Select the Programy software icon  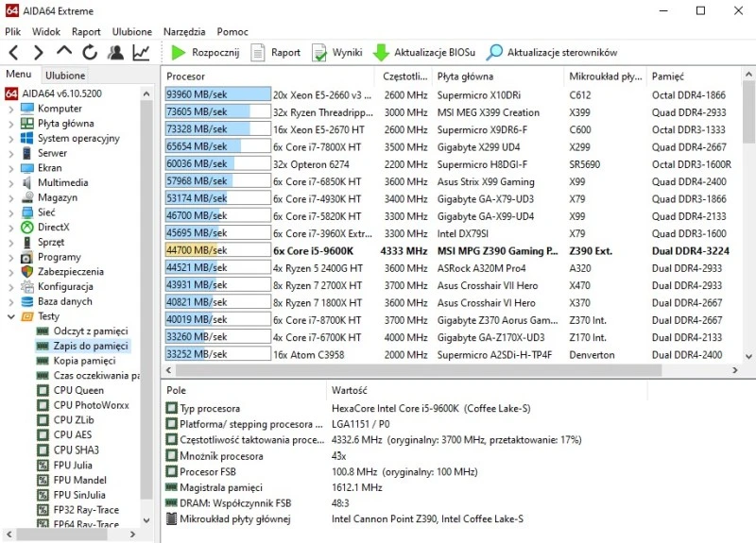click(27, 257)
